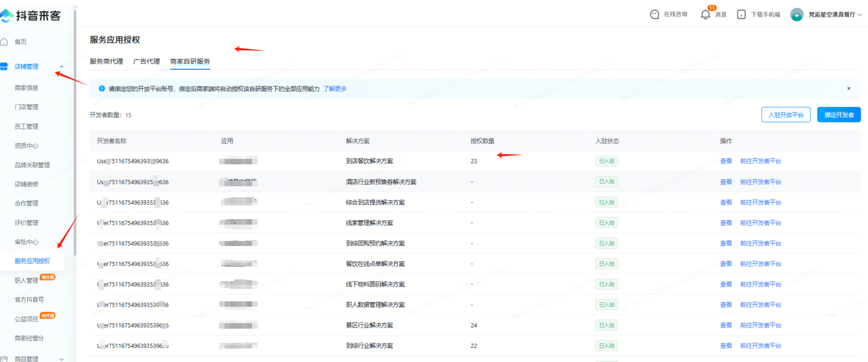This screenshot has height=362, width=868.
Task: Expand the 商品管理 menu chevron
Action: pyautogui.click(x=62, y=359)
